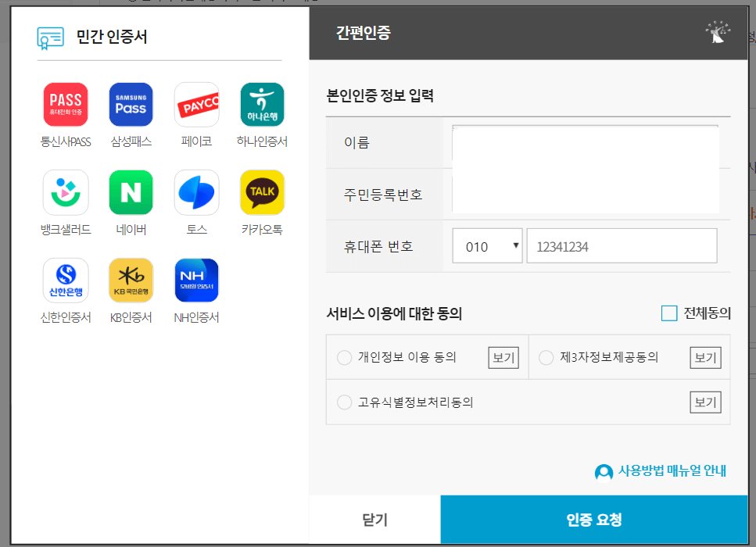Screen dimensions: 756x547
Task: Click the 인증 요청 request button
Action: 594,520
